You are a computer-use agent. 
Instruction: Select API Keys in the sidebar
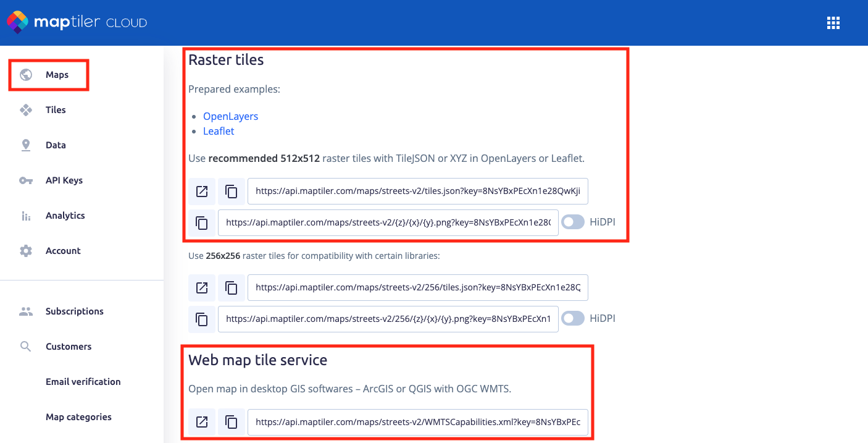(x=64, y=180)
